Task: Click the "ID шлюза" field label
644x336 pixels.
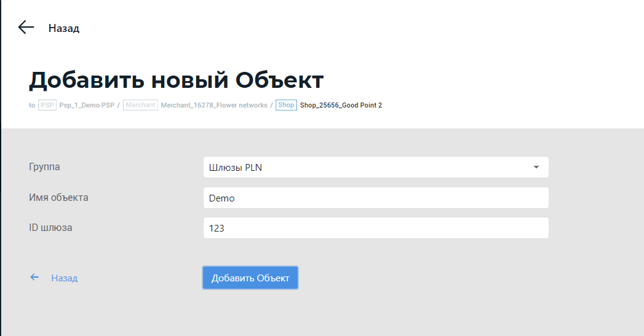Action: pyautogui.click(x=50, y=227)
